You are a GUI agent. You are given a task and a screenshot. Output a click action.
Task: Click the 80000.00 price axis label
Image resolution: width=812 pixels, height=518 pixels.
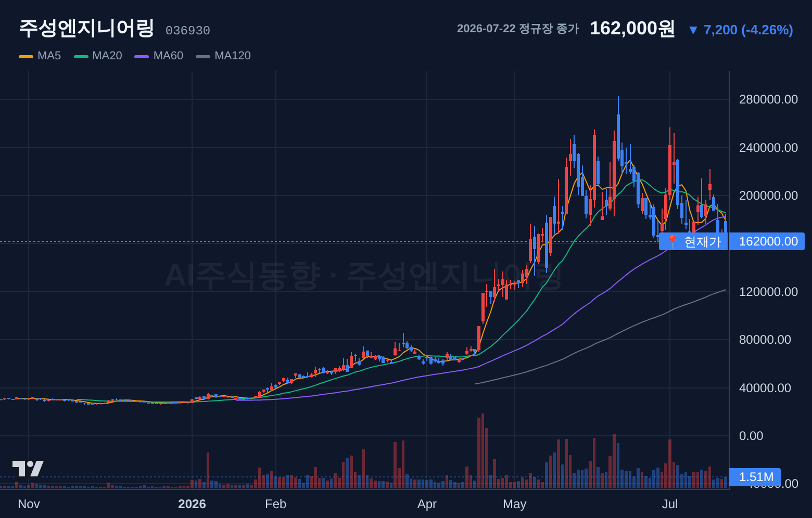(765, 340)
